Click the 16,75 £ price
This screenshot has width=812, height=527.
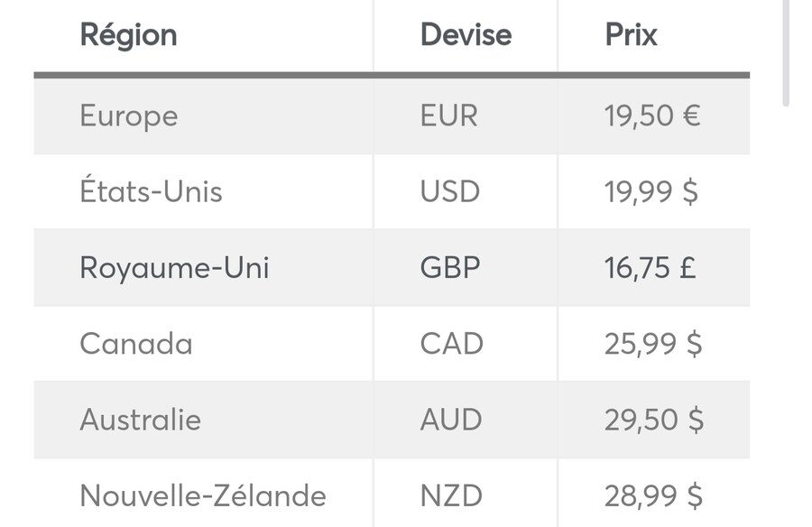[x=650, y=268]
